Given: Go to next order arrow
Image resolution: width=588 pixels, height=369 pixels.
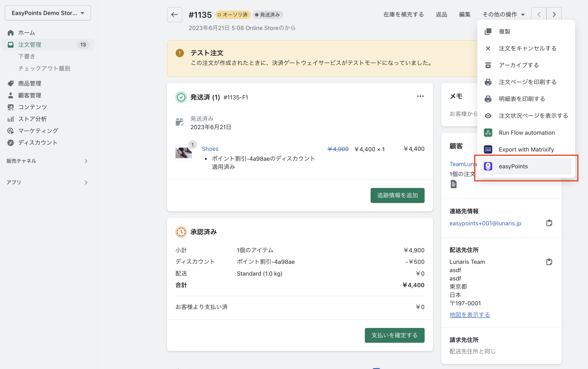Looking at the screenshot, I should pos(554,15).
